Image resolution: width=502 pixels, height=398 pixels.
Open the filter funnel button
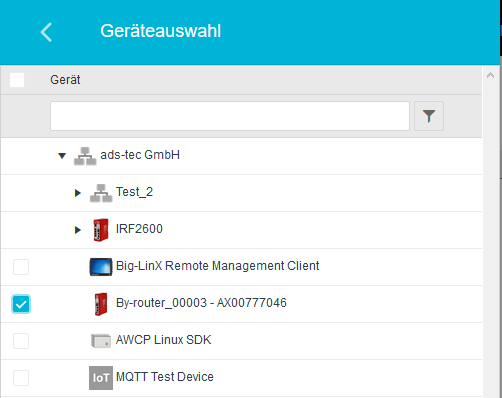point(429,116)
